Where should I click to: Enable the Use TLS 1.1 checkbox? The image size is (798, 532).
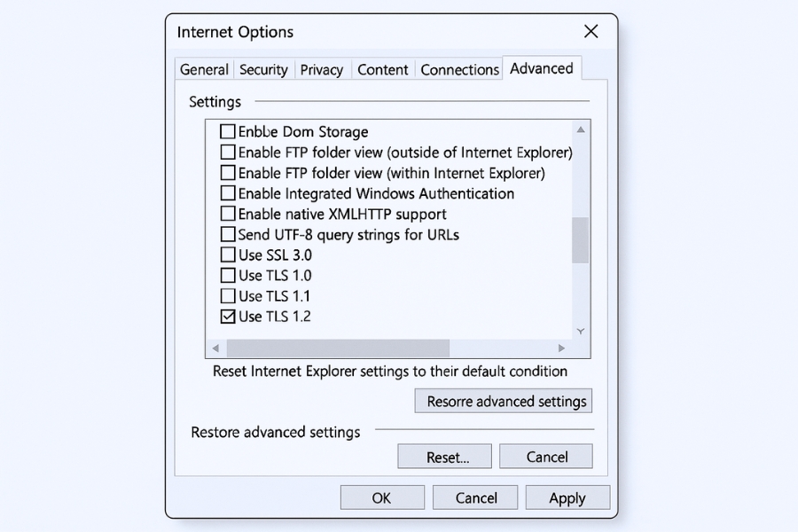(228, 296)
